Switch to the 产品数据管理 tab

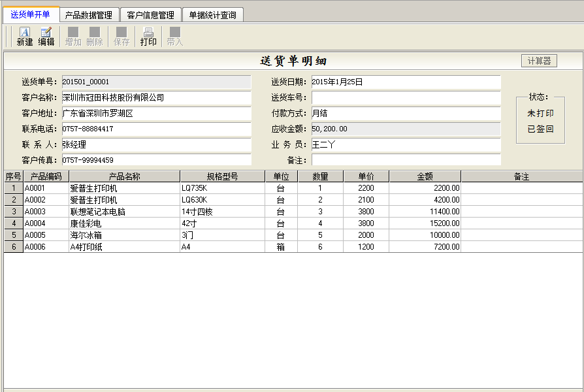tap(89, 15)
